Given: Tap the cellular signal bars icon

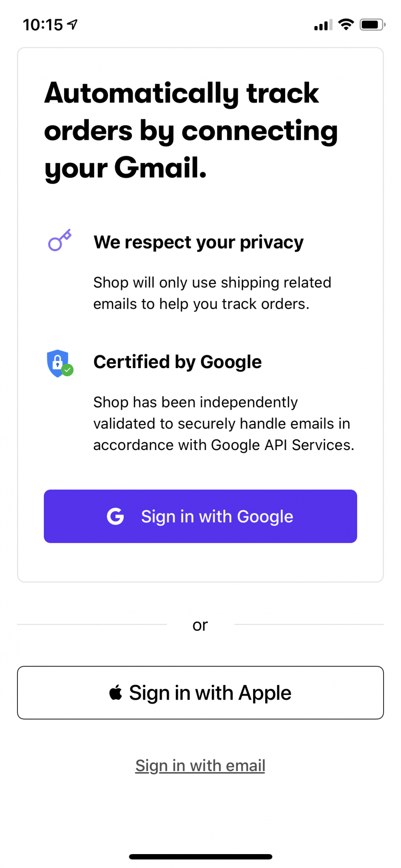Looking at the screenshot, I should [x=323, y=25].
